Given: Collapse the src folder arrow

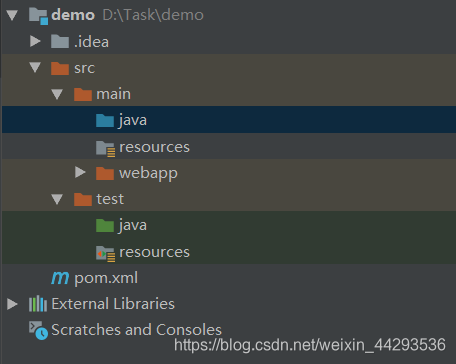Looking at the screenshot, I should [35, 68].
